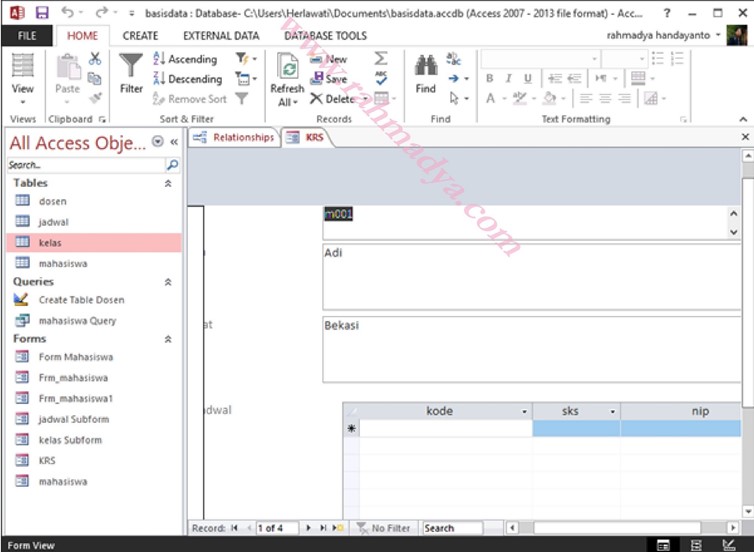This screenshot has height=552, width=754.
Task: Open the mahasiswa table in navigation pane
Action: tap(62, 263)
